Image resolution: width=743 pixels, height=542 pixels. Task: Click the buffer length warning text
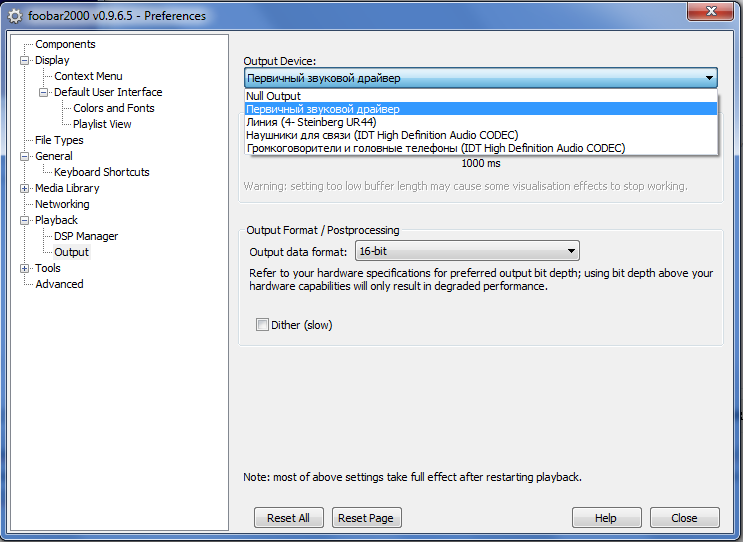click(x=465, y=186)
